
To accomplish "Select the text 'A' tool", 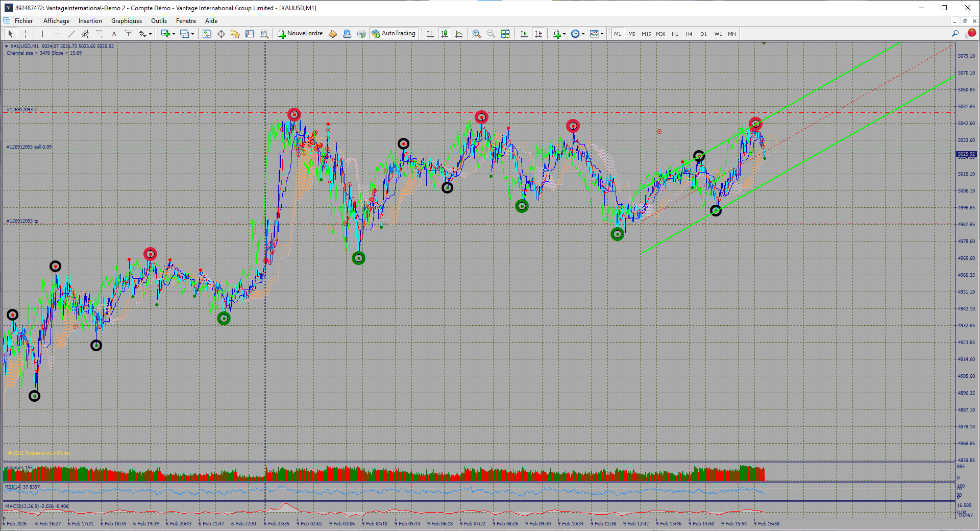I will 114,34.
